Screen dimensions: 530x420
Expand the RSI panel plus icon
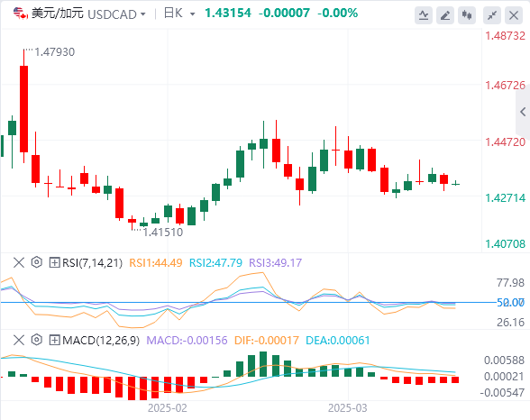point(54,262)
